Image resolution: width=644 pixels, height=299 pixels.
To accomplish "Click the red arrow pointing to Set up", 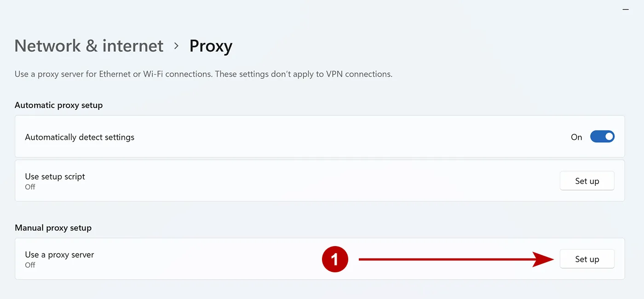I will point(455,259).
